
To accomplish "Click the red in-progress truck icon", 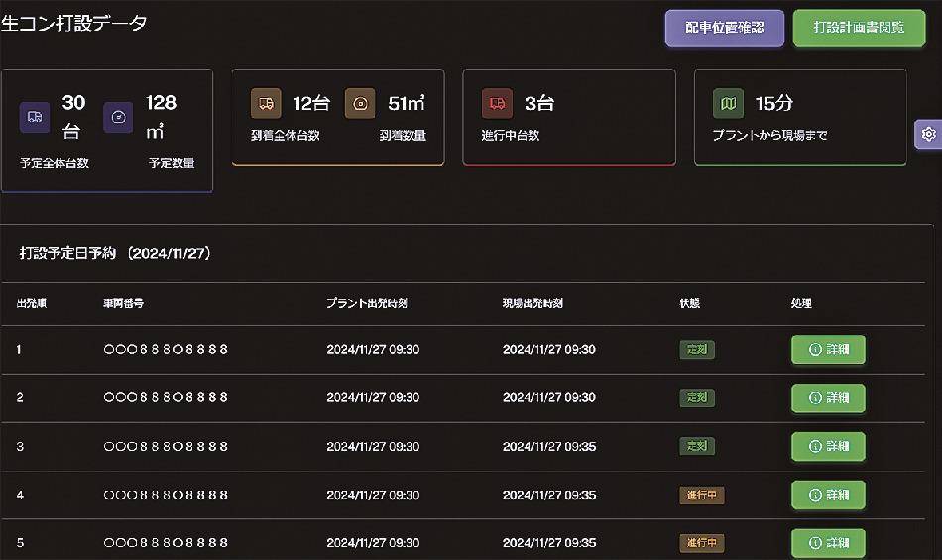I will point(497,103).
